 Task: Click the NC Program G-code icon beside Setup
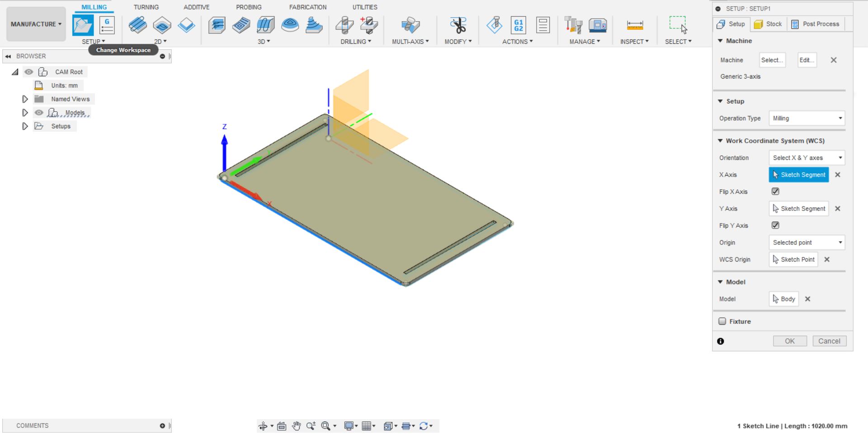pyautogui.click(x=107, y=25)
